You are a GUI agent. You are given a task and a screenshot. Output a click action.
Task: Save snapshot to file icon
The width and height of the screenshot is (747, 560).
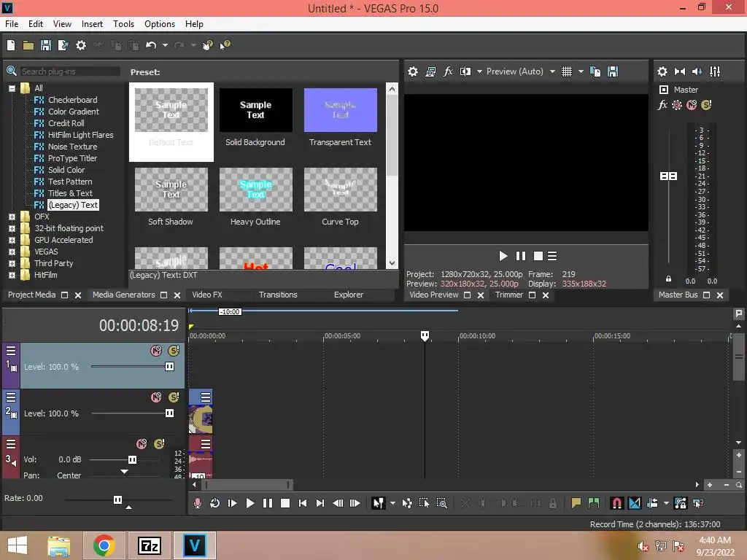[x=613, y=71]
